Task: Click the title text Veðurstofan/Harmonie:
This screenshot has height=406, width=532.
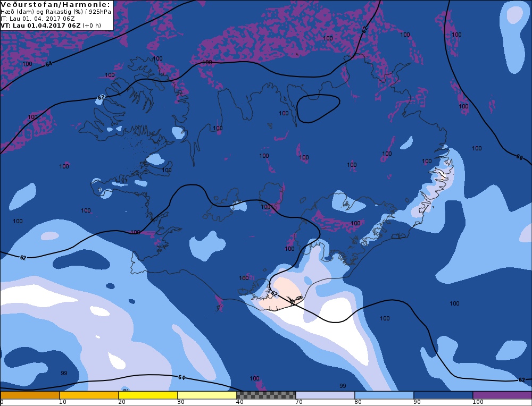Action: click(x=56, y=4)
